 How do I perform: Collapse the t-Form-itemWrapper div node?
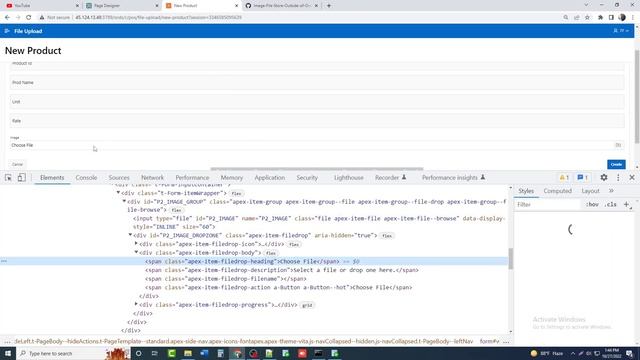118,193
